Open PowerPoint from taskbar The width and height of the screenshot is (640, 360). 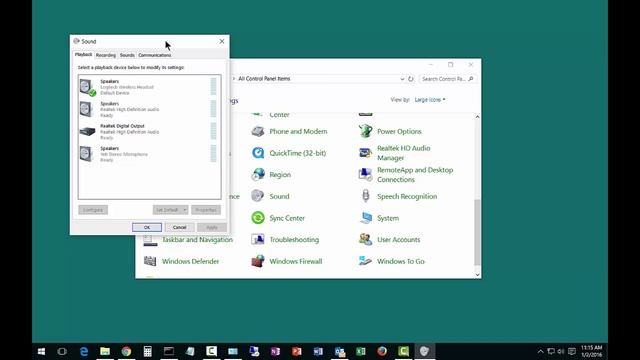pyautogui.click(x=297, y=351)
